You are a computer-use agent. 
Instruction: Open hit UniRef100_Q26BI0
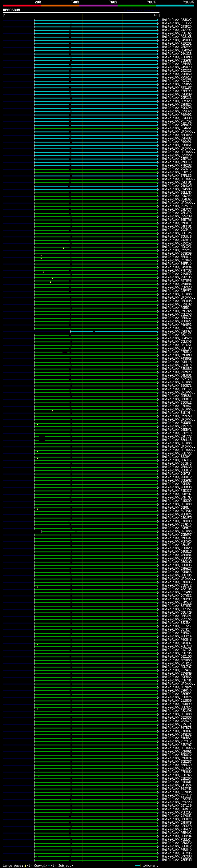click(x=176, y=365)
